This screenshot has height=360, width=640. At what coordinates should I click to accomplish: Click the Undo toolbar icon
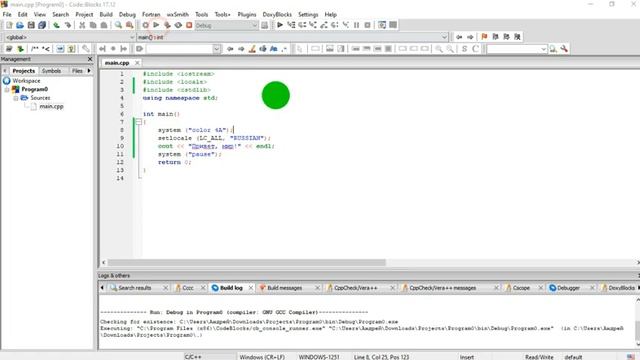tap(56, 25)
